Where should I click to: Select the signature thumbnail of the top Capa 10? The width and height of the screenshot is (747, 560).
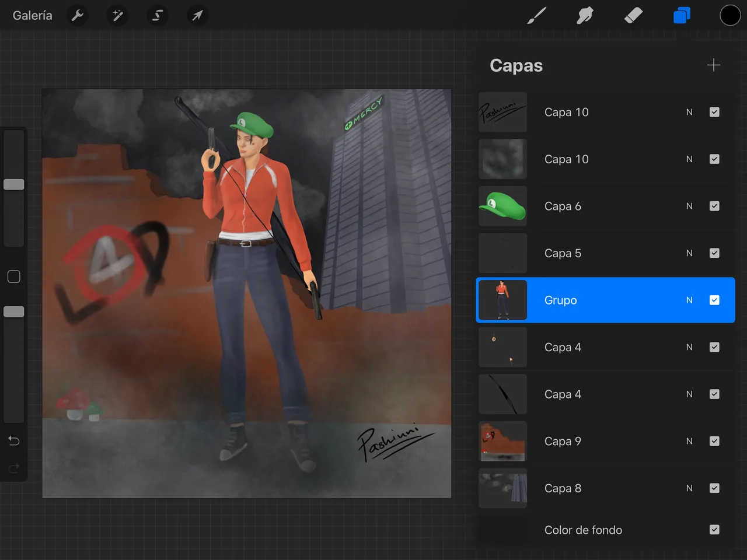click(502, 112)
